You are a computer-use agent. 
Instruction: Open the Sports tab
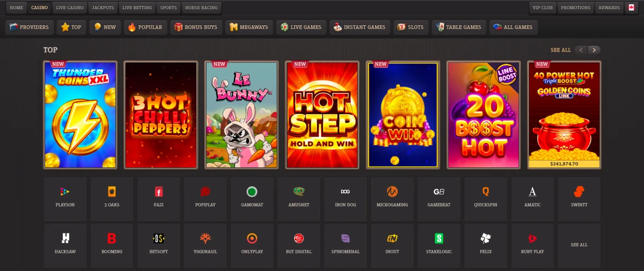point(169,8)
